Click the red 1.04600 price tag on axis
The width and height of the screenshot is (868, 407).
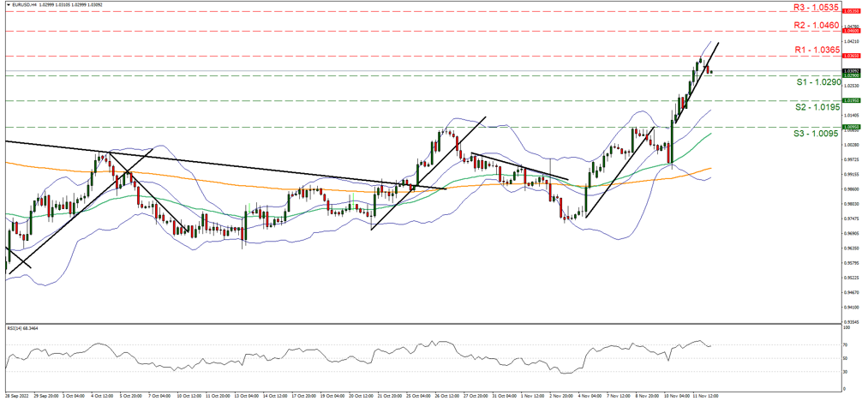852,31
